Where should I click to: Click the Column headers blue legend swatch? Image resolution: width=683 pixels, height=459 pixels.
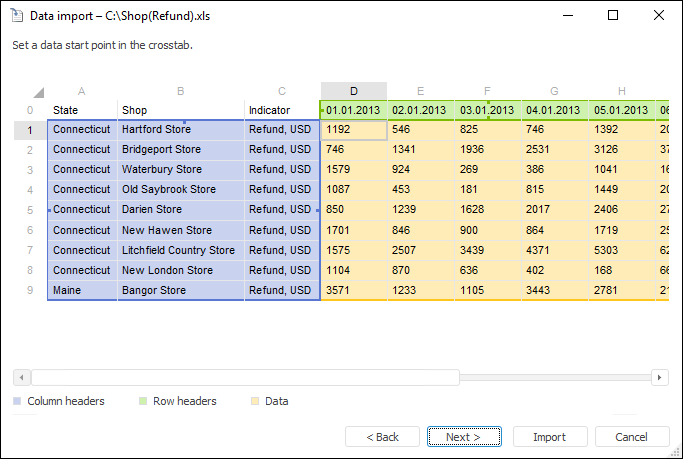click(x=18, y=401)
